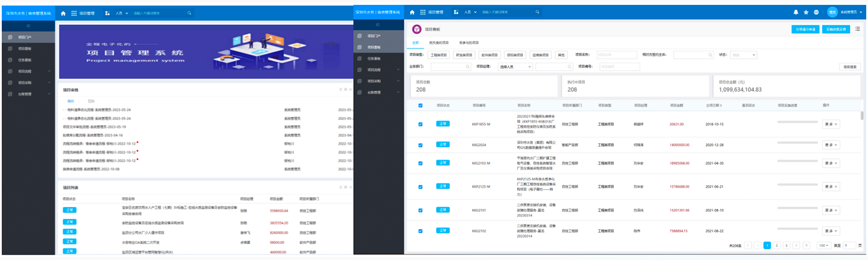Uncheck the checkbox for row KKP1855-M
Image resolution: width=868 pixels, height=260 pixels.
(x=421, y=125)
